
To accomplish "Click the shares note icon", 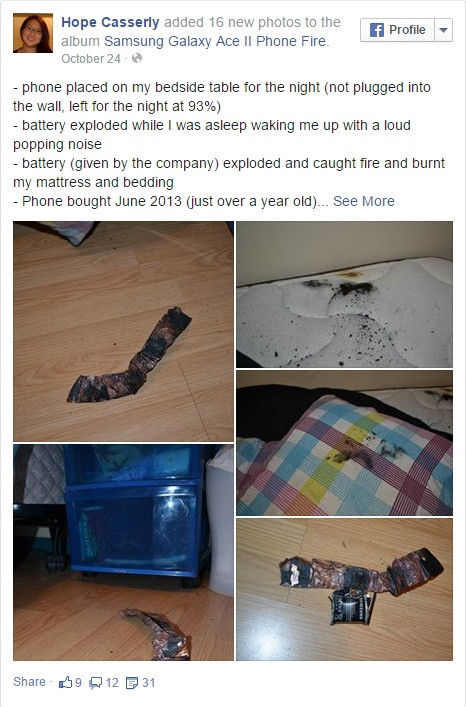I will 132,683.
